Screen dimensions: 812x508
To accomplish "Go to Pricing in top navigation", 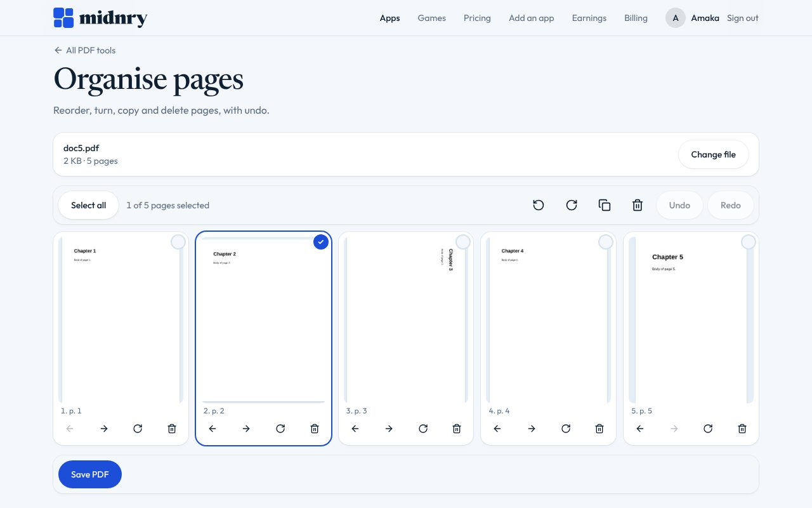I will click(477, 18).
